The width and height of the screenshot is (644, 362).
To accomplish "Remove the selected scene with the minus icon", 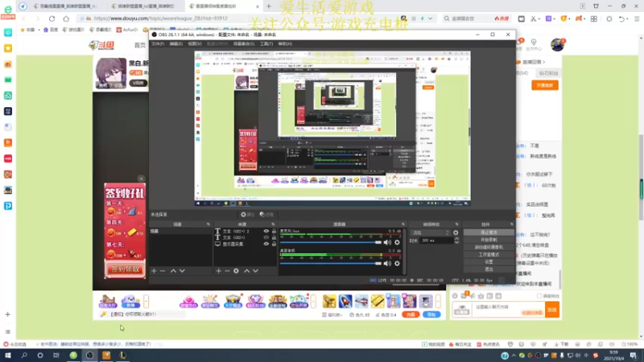I will [x=163, y=271].
